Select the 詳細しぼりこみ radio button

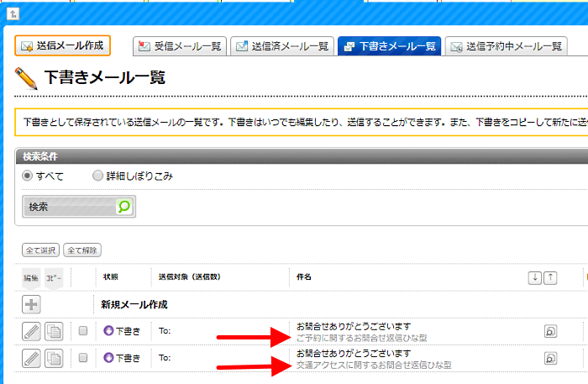(98, 176)
